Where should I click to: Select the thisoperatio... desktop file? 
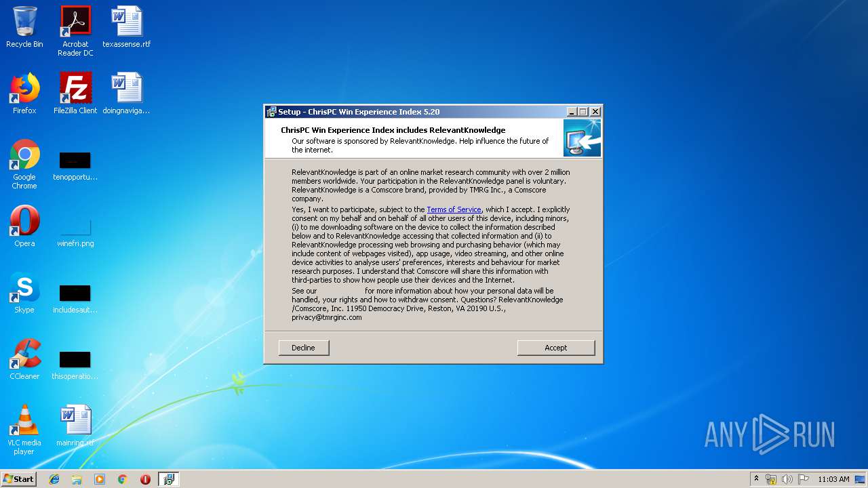[75, 365]
